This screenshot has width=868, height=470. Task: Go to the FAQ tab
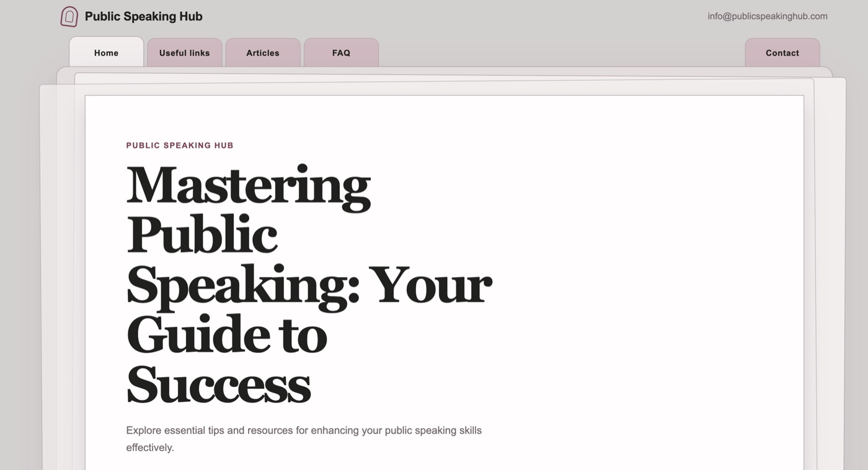click(341, 53)
